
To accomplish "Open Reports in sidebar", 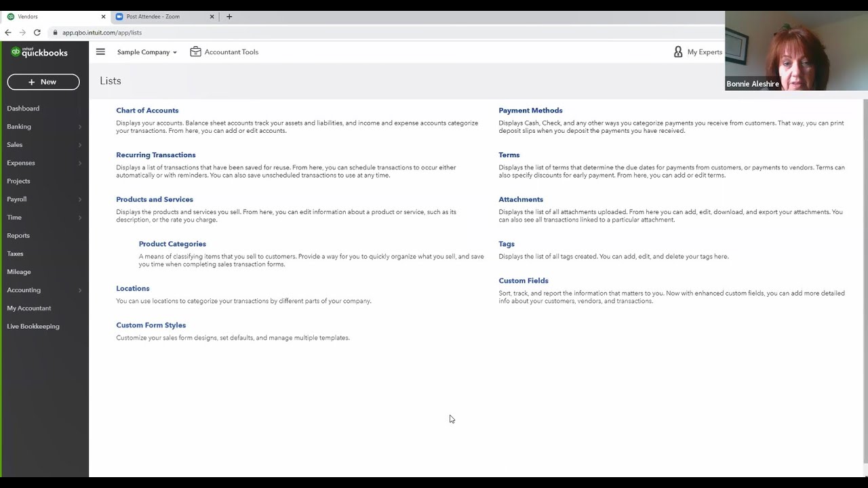I will [18, 236].
